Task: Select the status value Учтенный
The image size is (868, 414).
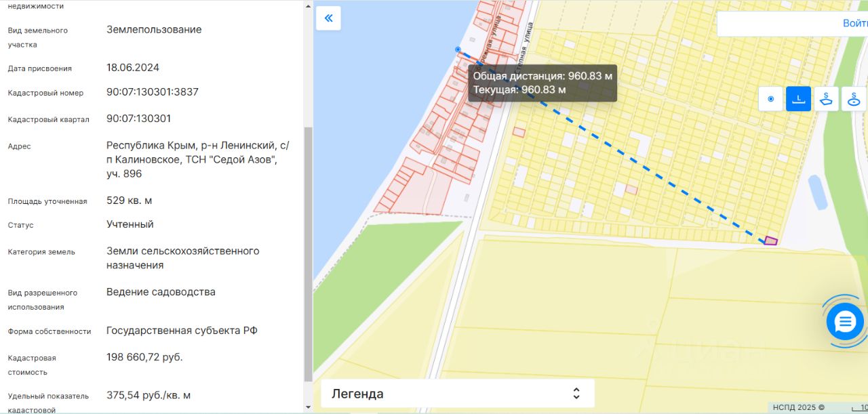Action: pos(130,224)
